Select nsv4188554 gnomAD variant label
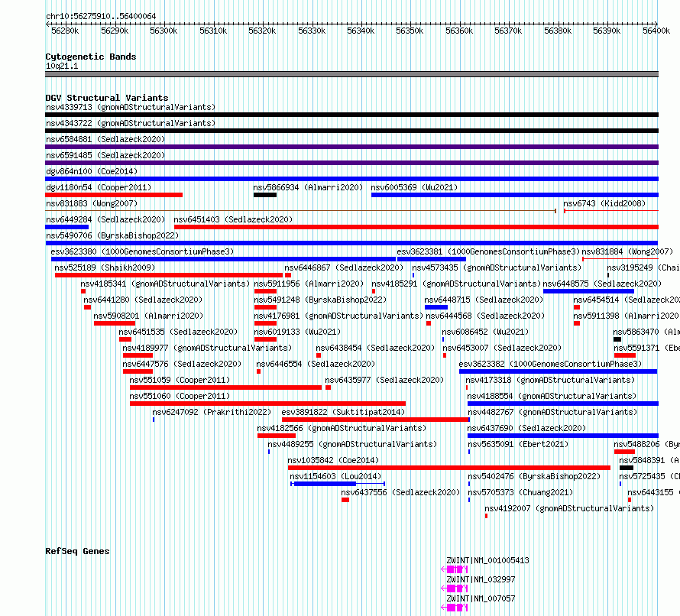Viewport: 680px width, 616px height. tap(552, 396)
